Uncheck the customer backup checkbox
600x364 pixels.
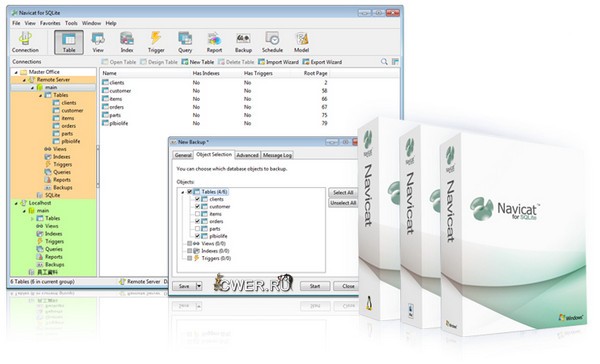197,206
